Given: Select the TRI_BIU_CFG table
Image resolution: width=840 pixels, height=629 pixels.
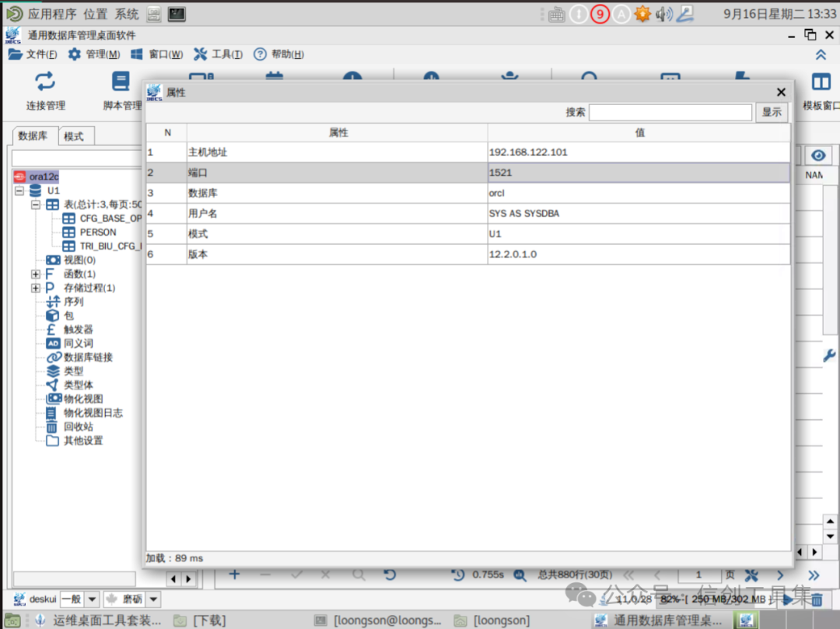Looking at the screenshot, I should pos(110,246).
